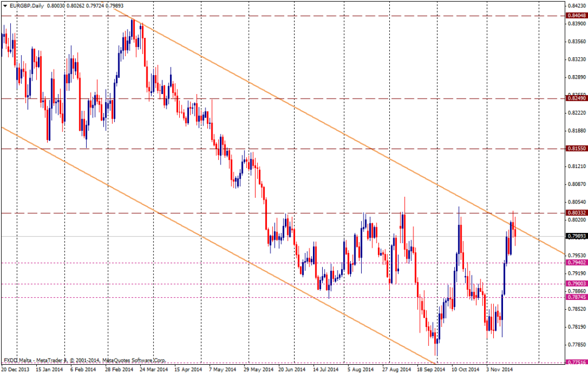Open the EURGBP chart symbol dropdown arrow
Screen dimensions: 588x374
pos(6,5)
